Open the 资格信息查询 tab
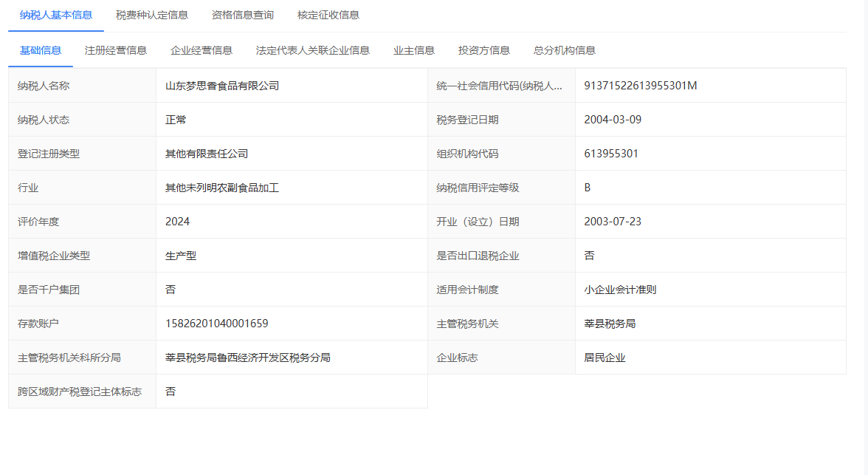Image resolution: width=868 pixels, height=475 pixels. pyautogui.click(x=243, y=15)
